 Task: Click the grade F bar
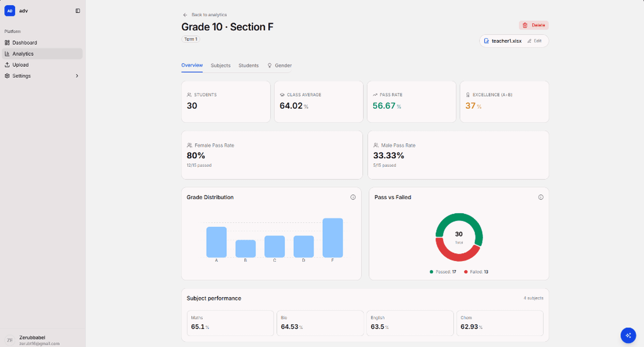click(333, 238)
